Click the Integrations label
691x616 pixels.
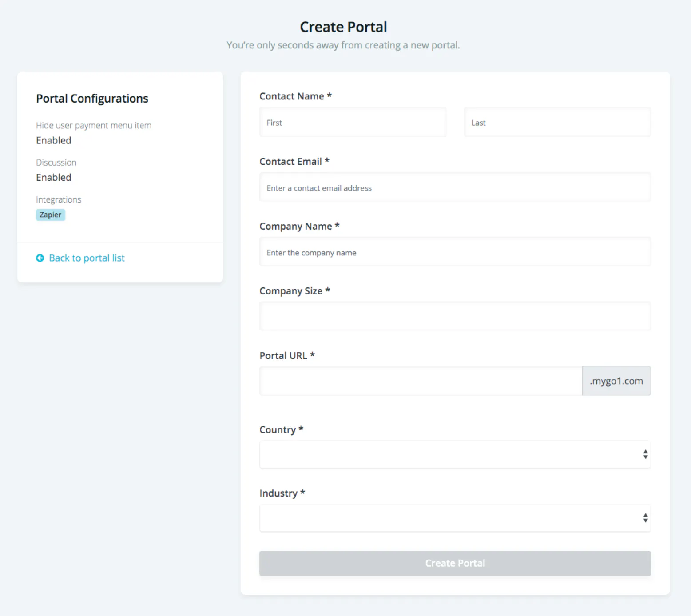coord(59,200)
